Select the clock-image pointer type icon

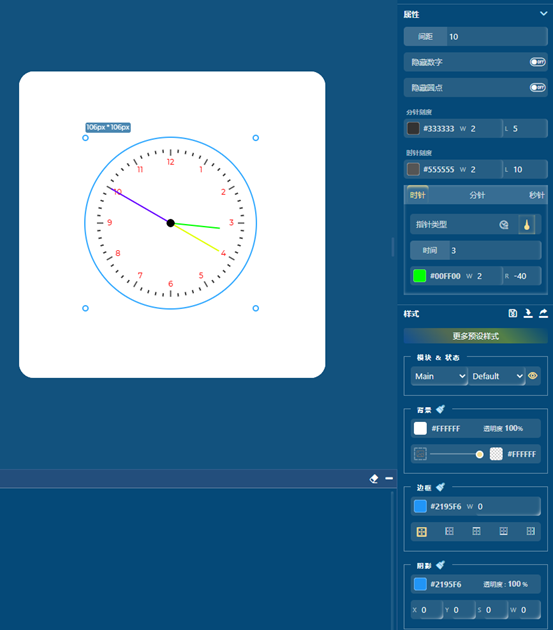click(x=504, y=225)
